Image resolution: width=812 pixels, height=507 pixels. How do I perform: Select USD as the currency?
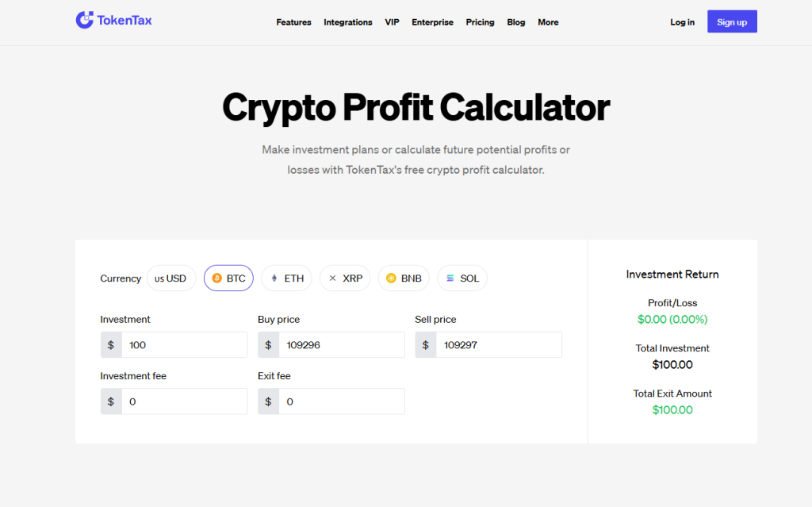coord(171,278)
